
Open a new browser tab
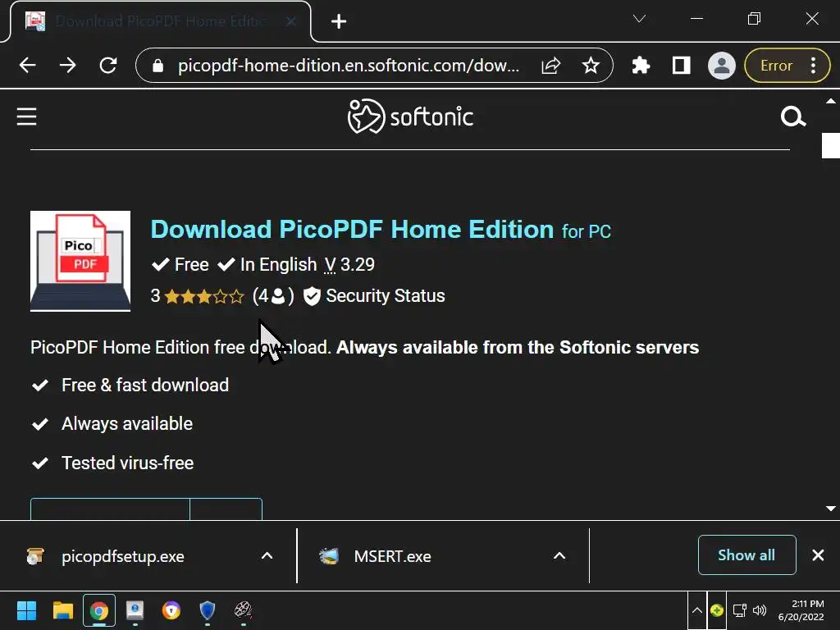click(339, 21)
